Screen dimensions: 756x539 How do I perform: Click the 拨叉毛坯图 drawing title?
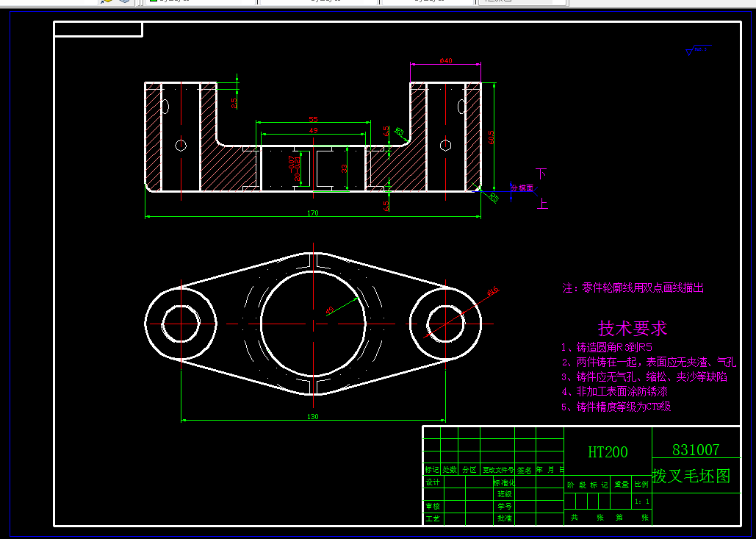click(x=691, y=476)
